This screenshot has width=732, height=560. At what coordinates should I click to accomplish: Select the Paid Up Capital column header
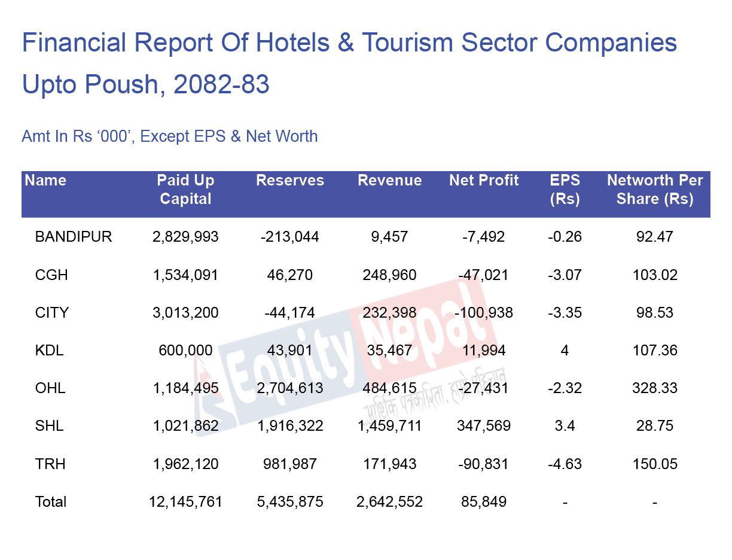coord(185,190)
